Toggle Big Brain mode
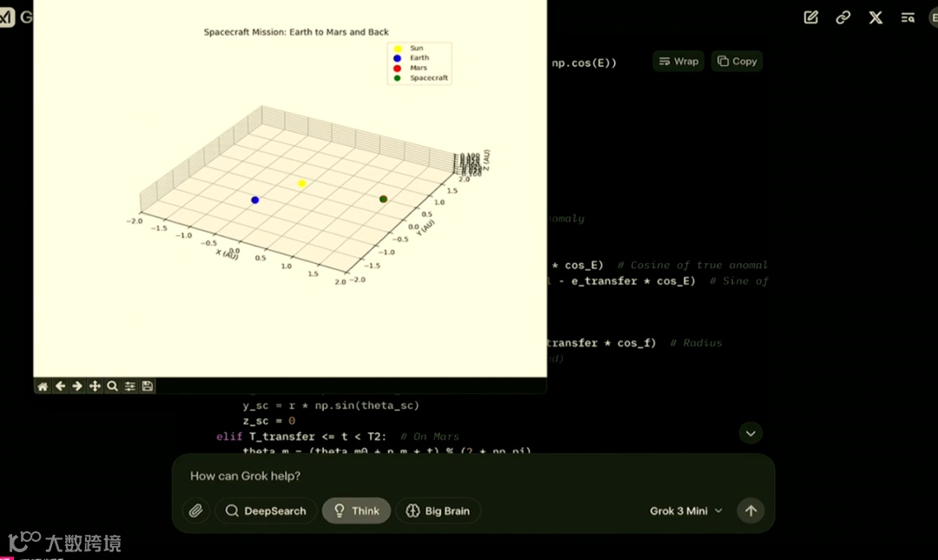The width and height of the screenshot is (938, 560). coord(438,511)
